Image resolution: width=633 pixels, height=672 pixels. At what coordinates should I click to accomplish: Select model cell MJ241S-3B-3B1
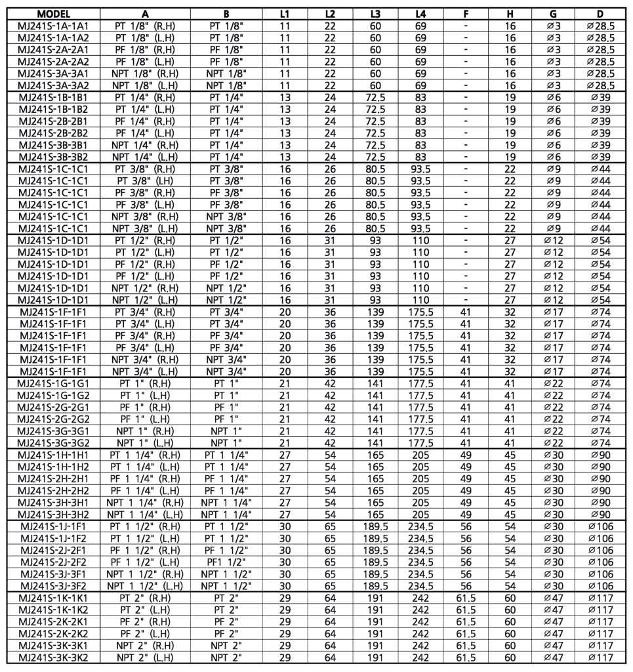(53, 145)
